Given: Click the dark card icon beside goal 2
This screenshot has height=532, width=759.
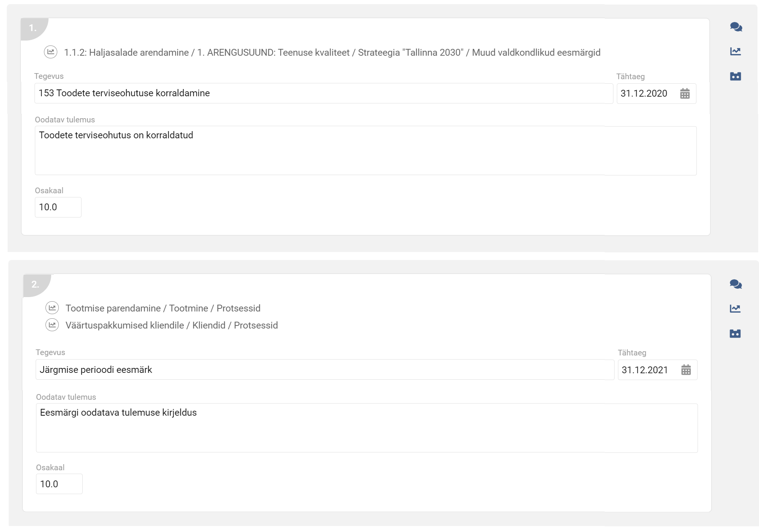Looking at the screenshot, I should pos(735,333).
